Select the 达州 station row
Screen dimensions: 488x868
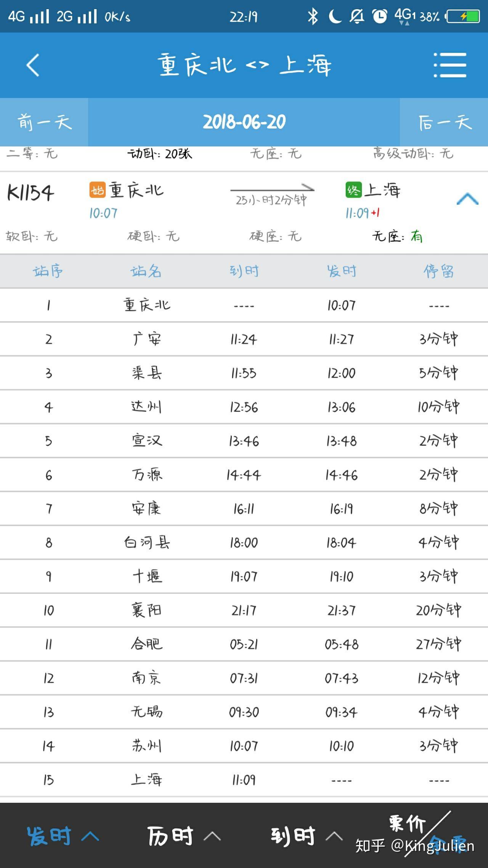(244, 407)
